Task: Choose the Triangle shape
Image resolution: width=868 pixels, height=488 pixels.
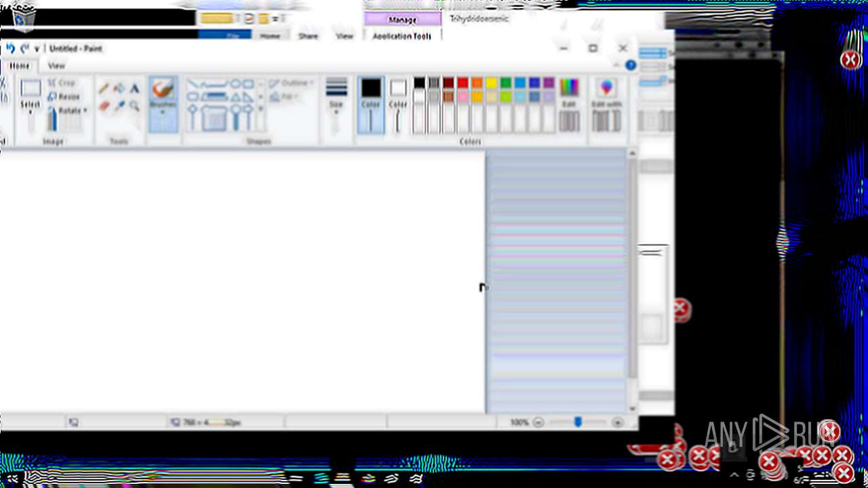Action: click(235, 97)
